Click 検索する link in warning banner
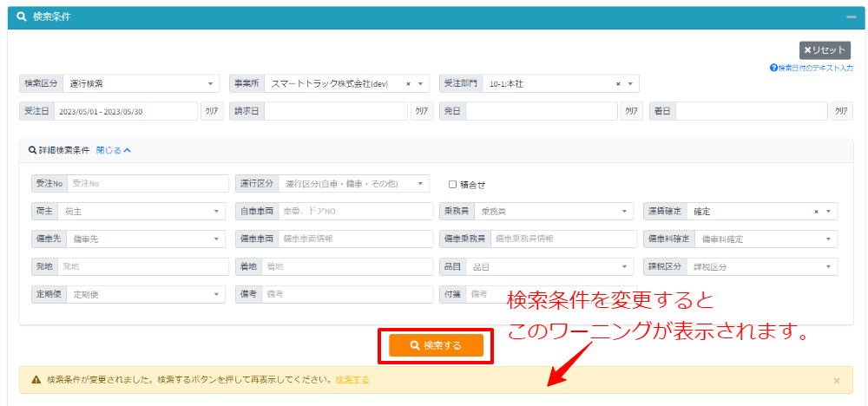868x406 pixels. coord(352,380)
